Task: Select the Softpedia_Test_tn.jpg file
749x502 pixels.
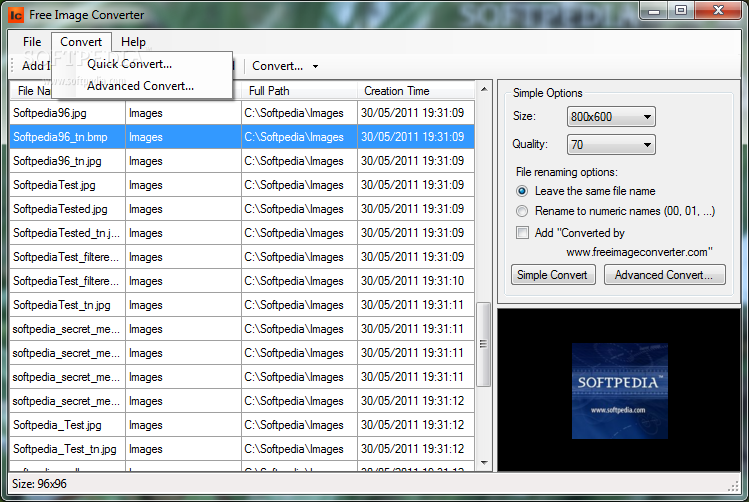Action: click(x=67, y=449)
